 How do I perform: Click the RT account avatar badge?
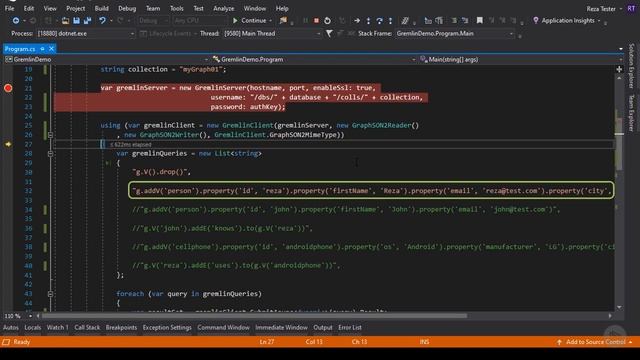click(x=631, y=8)
